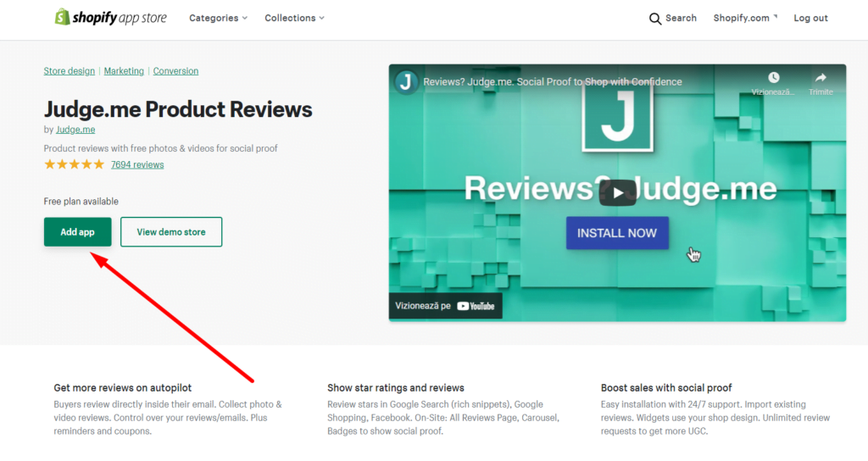Click the Show star ratings and reviews heading
The width and height of the screenshot is (868, 461).
pos(395,388)
